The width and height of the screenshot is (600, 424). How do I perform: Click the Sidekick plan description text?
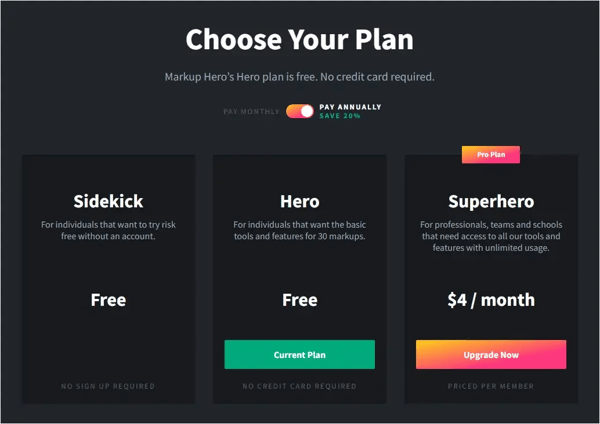(108, 230)
